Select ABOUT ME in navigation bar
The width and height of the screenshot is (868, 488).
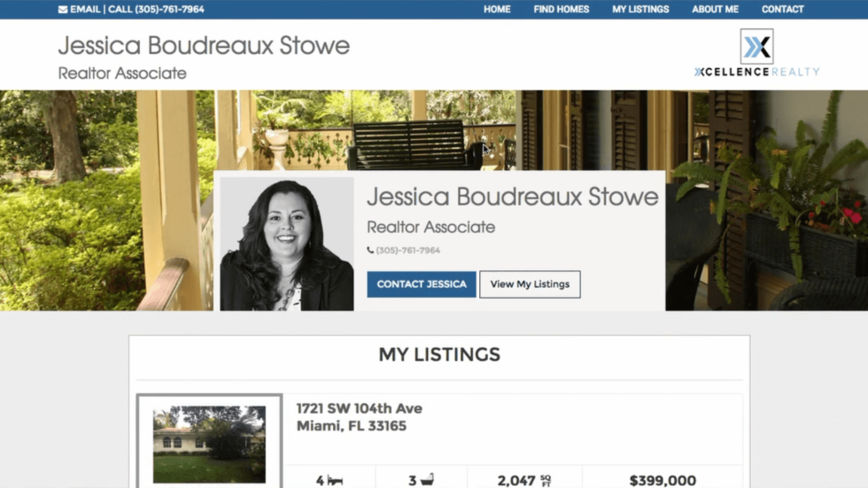click(716, 10)
